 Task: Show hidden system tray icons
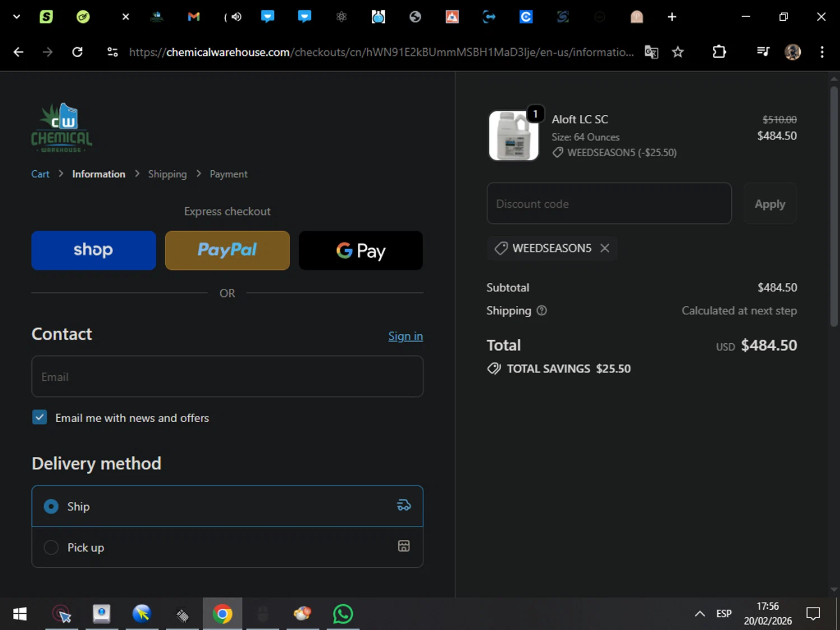[x=699, y=614]
